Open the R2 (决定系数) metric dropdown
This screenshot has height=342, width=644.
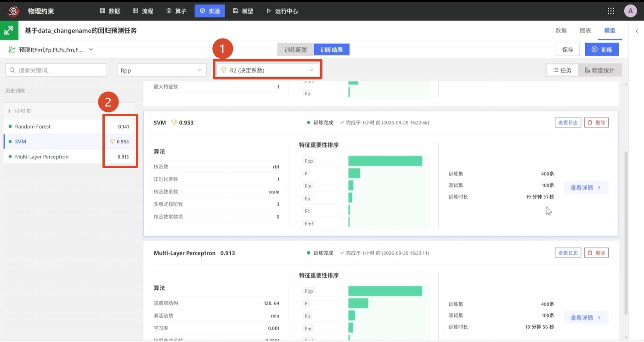coord(267,70)
